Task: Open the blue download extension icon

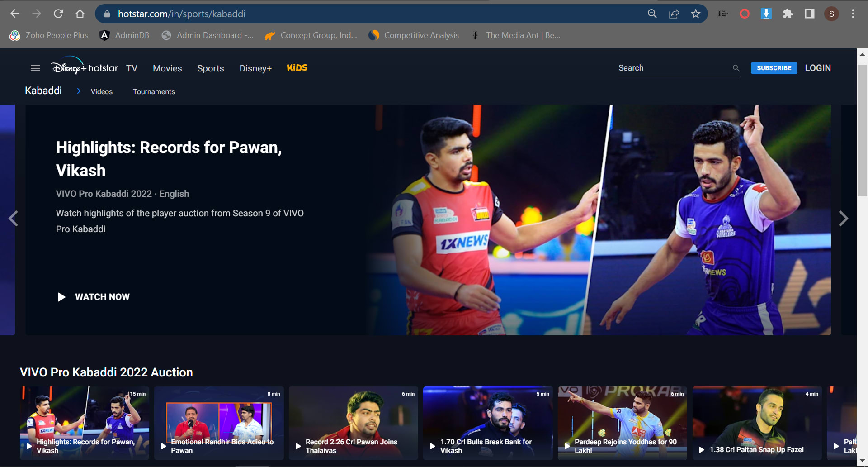Action: tap(766, 14)
